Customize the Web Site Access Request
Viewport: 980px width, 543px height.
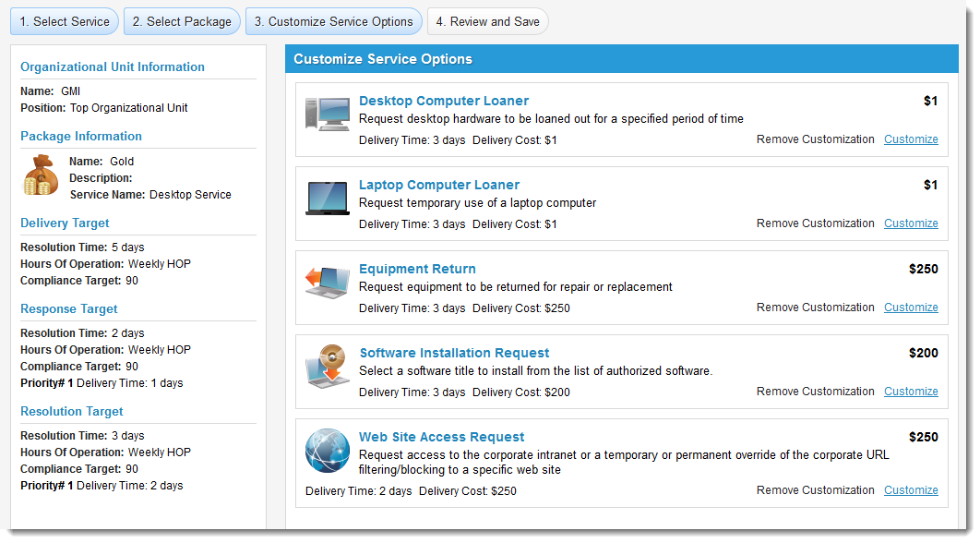tap(911, 490)
